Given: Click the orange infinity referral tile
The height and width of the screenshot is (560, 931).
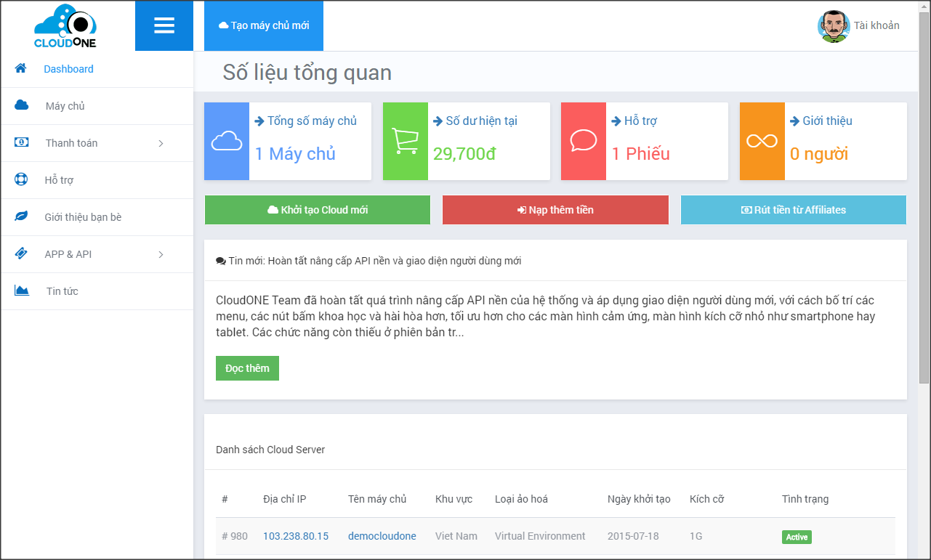Looking at the screenshot, I should pos(762,141).
